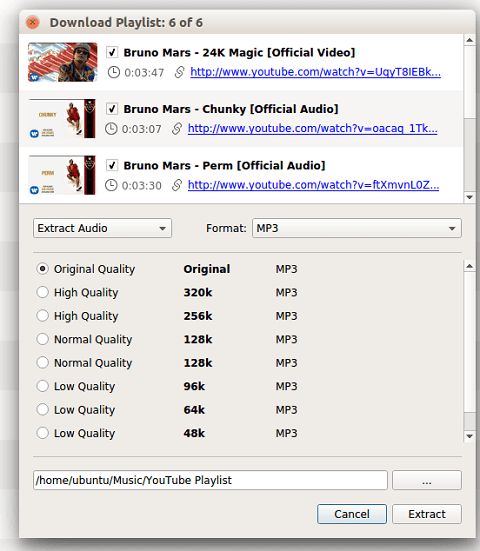
Task: Open the Chunky YouTube link
Action: tap(312, 129)
